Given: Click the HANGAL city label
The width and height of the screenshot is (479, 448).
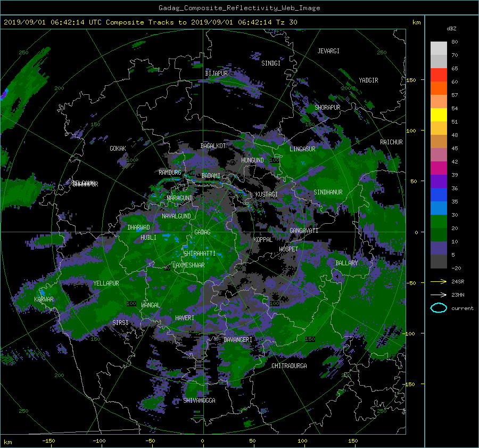Looking at the screenshot, I should [x=151, y=305].
